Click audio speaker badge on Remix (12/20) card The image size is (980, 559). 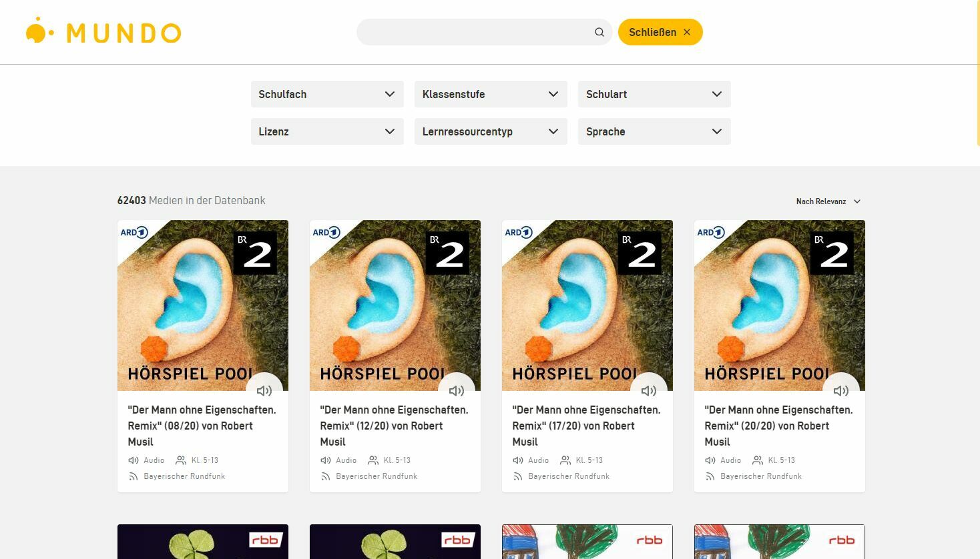(457, 390)
